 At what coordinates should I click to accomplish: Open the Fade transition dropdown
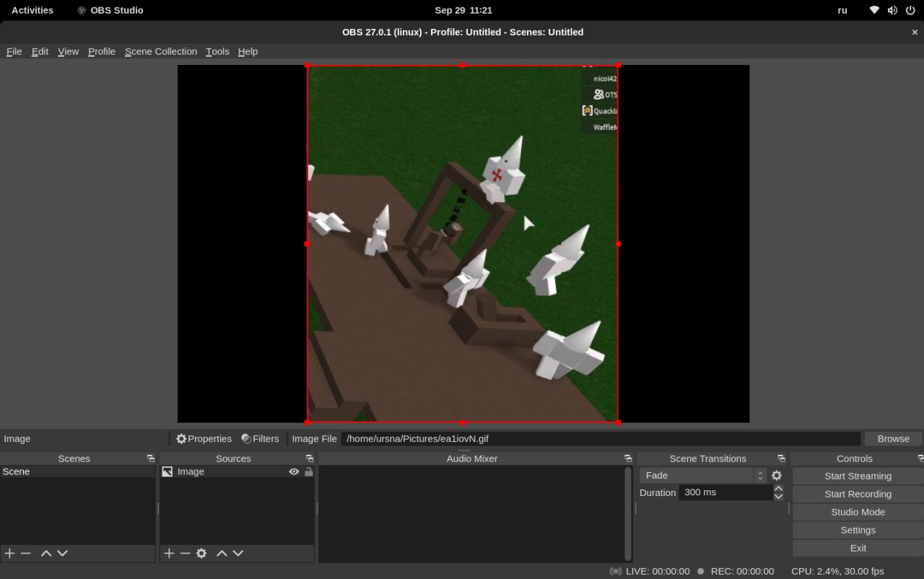click(x=702, y=475)
